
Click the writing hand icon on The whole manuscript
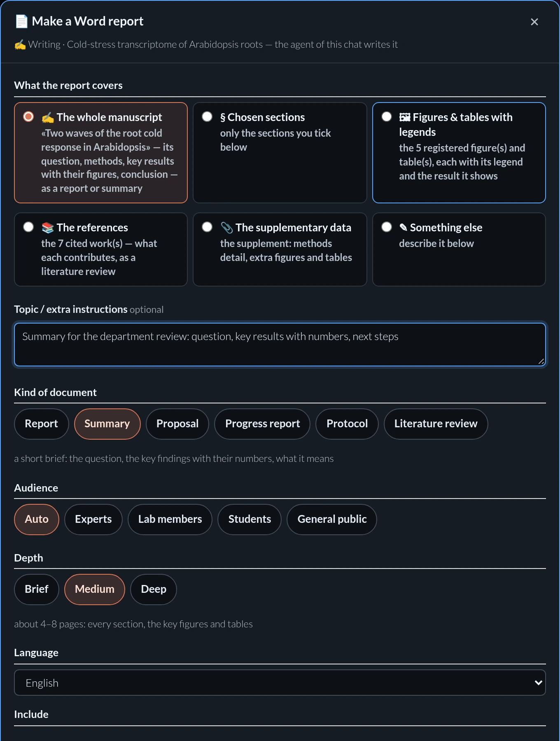[x=48, y=118]
